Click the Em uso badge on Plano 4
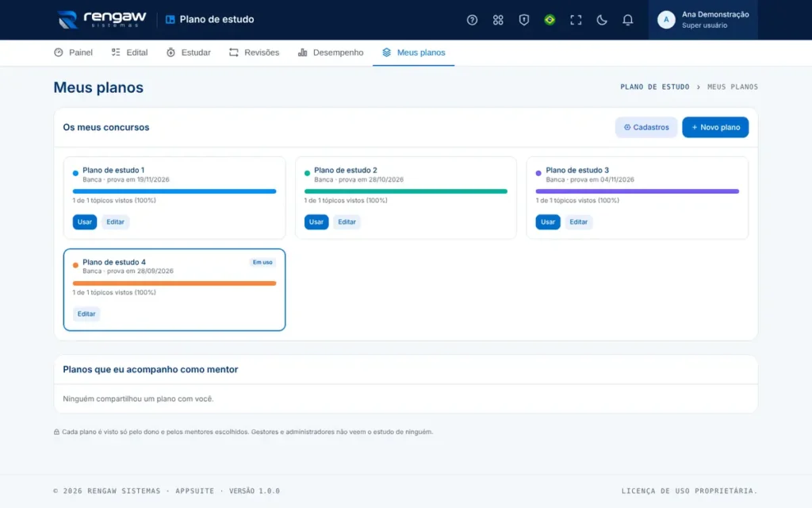This screenshot has height=508, width=812. click(x=262, y=262)
